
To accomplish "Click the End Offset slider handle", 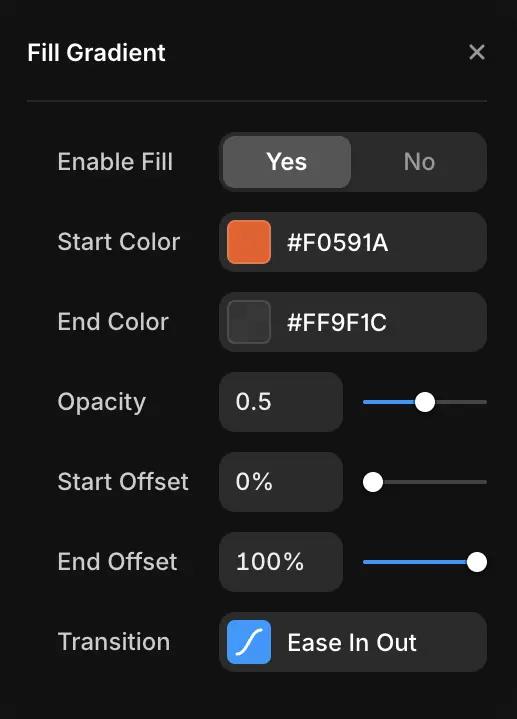I will 477,562.
